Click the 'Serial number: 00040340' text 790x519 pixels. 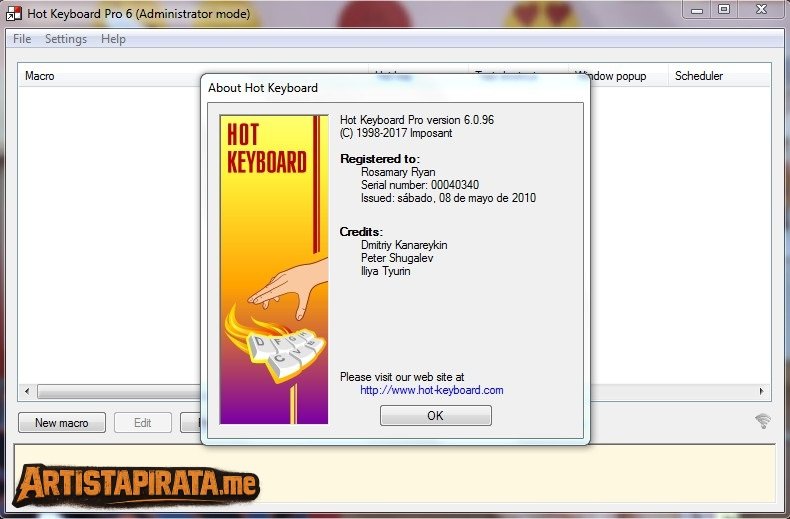click(x=420, y=185)
